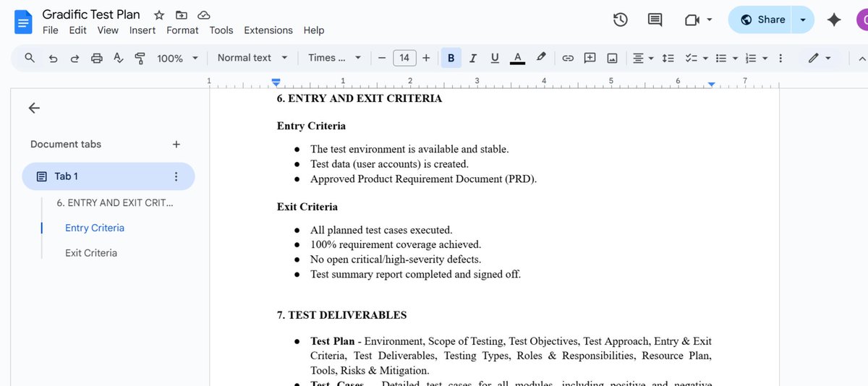Redo the last action
868x386 pixels.
click(75, 58)
